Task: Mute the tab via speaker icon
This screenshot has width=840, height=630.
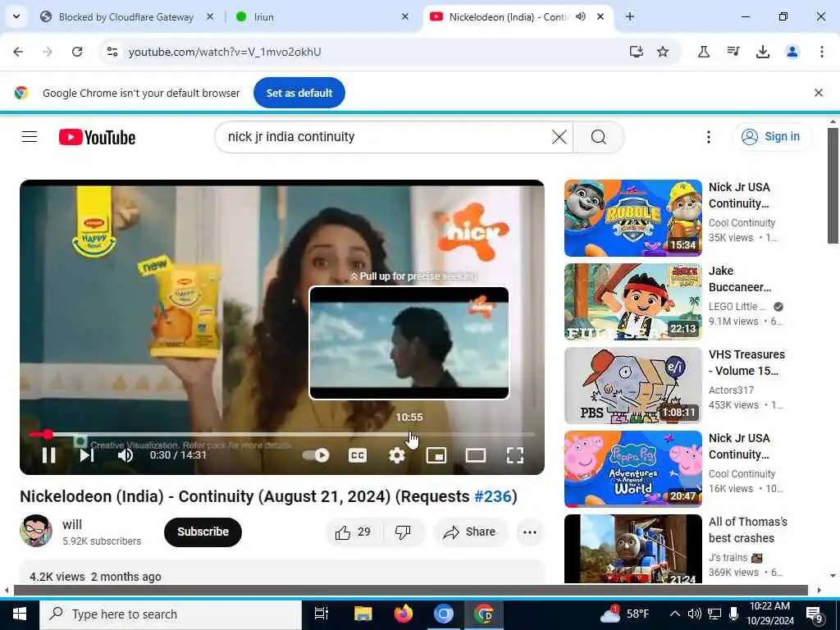Action: 581,16
